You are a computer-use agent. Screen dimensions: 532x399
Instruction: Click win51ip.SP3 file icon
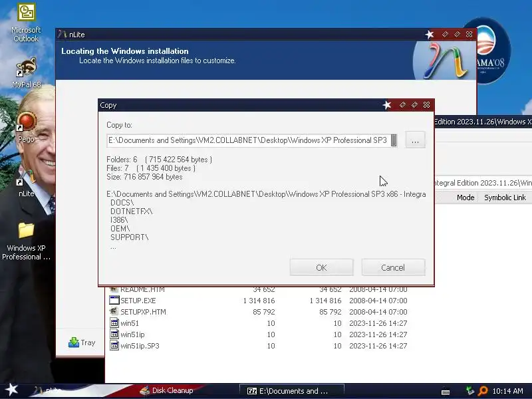click(x=114, y=345)
